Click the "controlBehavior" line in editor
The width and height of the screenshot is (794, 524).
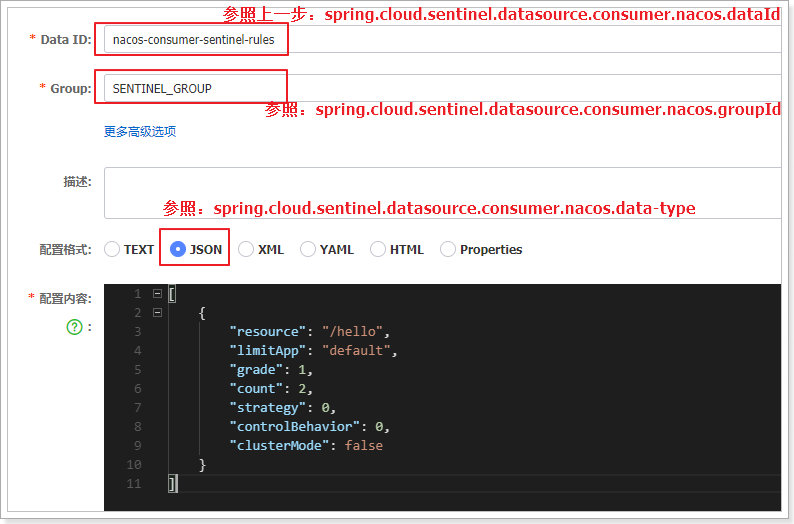click(x=309, y=426)
